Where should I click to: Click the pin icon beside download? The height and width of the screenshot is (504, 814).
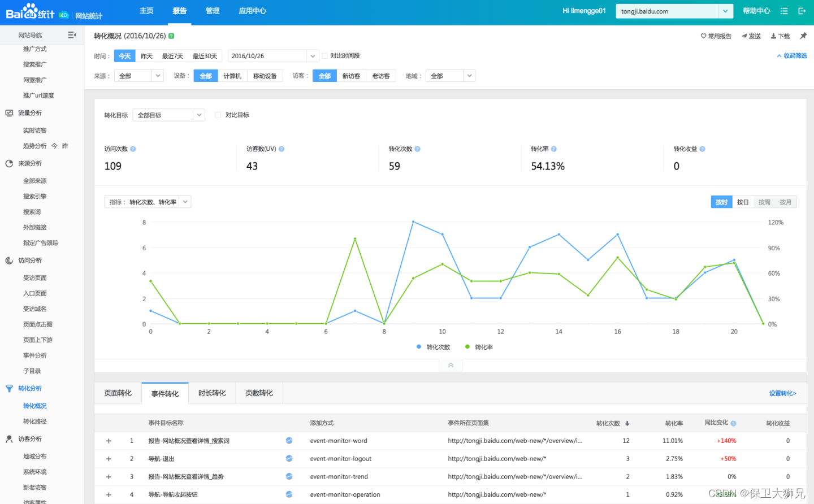(x=803, y=36)
